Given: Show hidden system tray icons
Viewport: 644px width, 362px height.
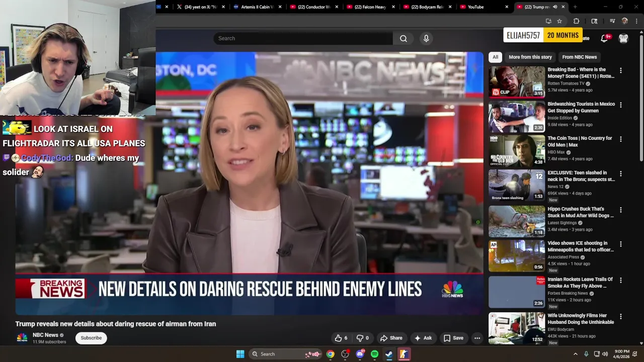Looking at the screenshot, I should [576, 354].
